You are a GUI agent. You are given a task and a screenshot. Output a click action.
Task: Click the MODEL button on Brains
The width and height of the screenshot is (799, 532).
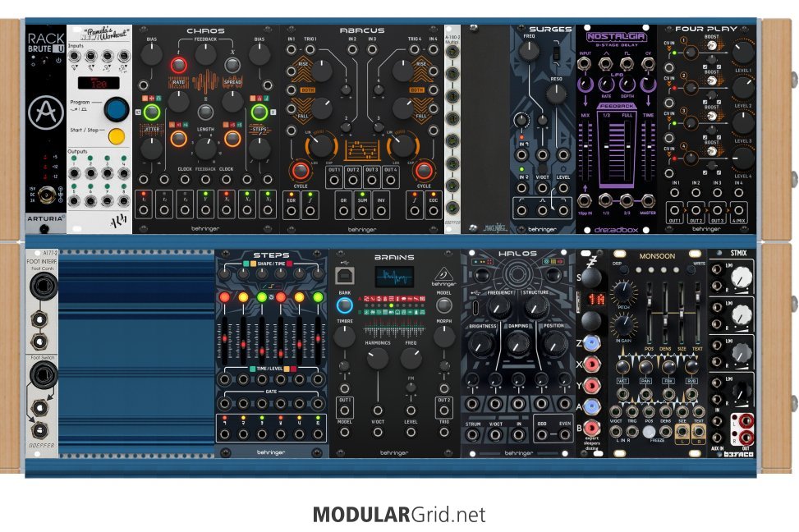click(443, 305)
